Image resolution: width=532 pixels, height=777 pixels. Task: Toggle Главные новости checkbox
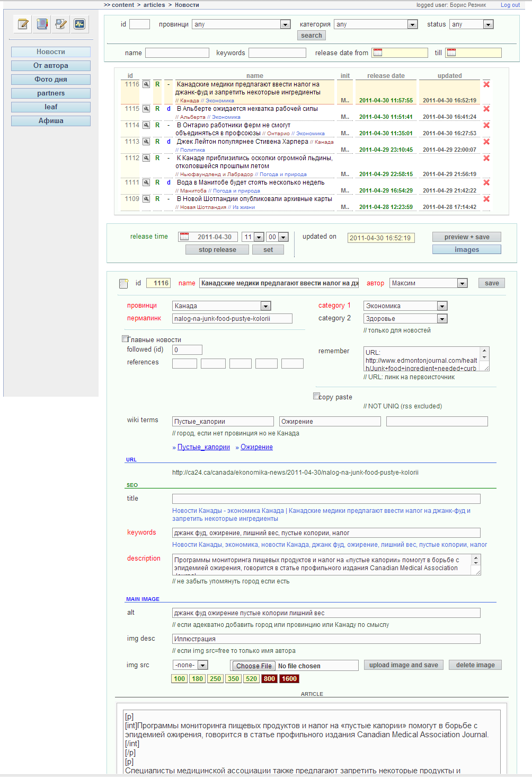coord(125,339)
